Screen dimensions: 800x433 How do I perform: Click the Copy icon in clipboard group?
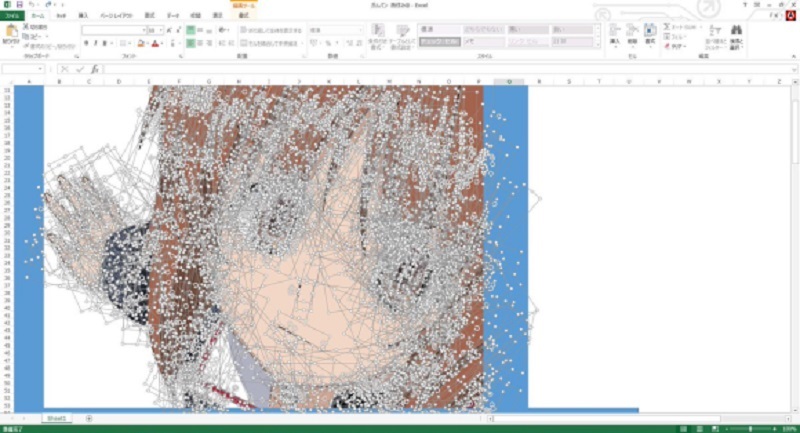tap(26, 37)
